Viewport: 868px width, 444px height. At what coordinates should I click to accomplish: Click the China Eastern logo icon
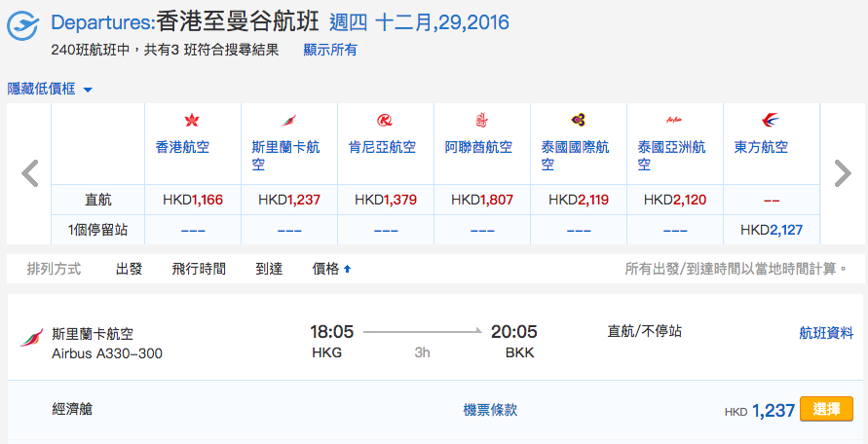[x=770, y=120]
